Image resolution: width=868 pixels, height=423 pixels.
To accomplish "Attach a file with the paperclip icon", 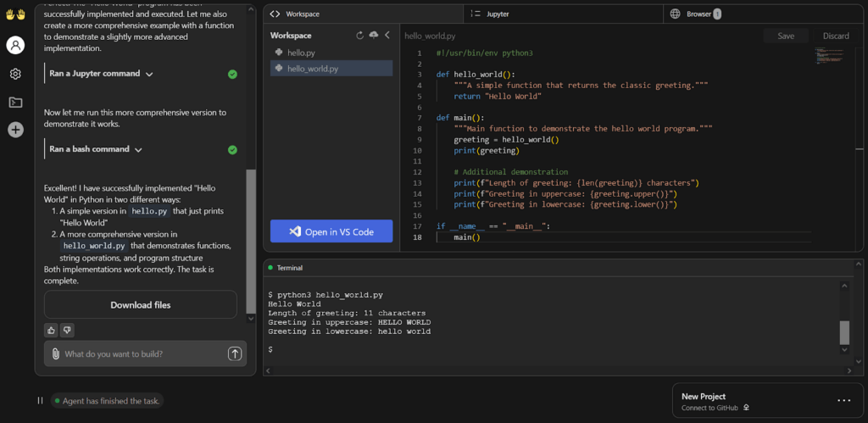I will (x=55, y=353).
